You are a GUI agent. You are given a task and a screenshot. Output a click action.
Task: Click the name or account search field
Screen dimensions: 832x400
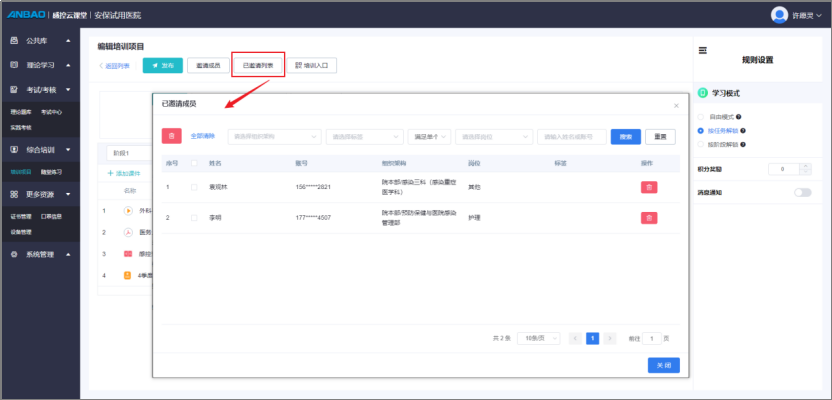click(571, 137)
